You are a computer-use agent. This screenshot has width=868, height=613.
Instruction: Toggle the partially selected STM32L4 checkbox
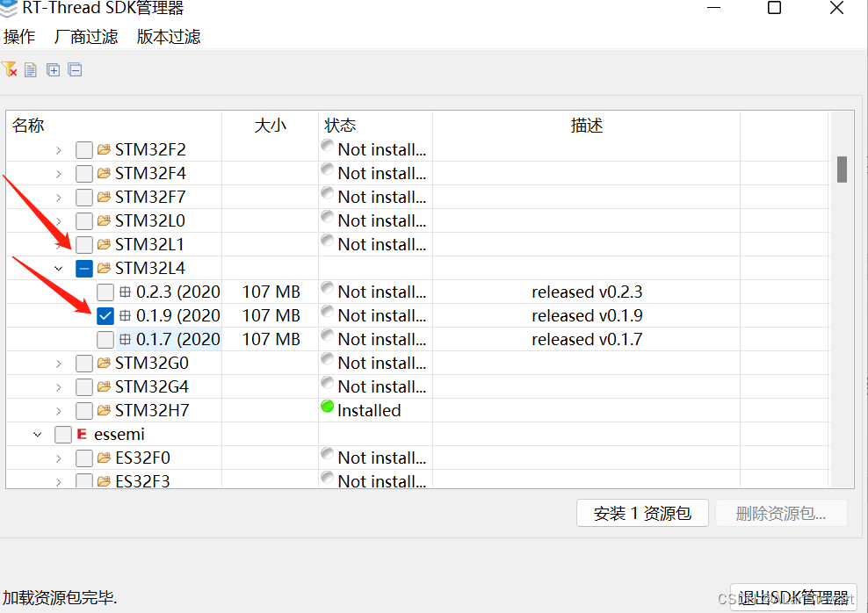[x=84, y=269]
